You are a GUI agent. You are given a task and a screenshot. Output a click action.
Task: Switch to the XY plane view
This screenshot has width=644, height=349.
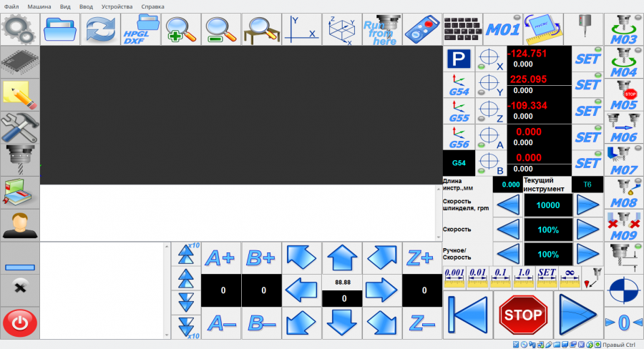(x=302, y=29)
